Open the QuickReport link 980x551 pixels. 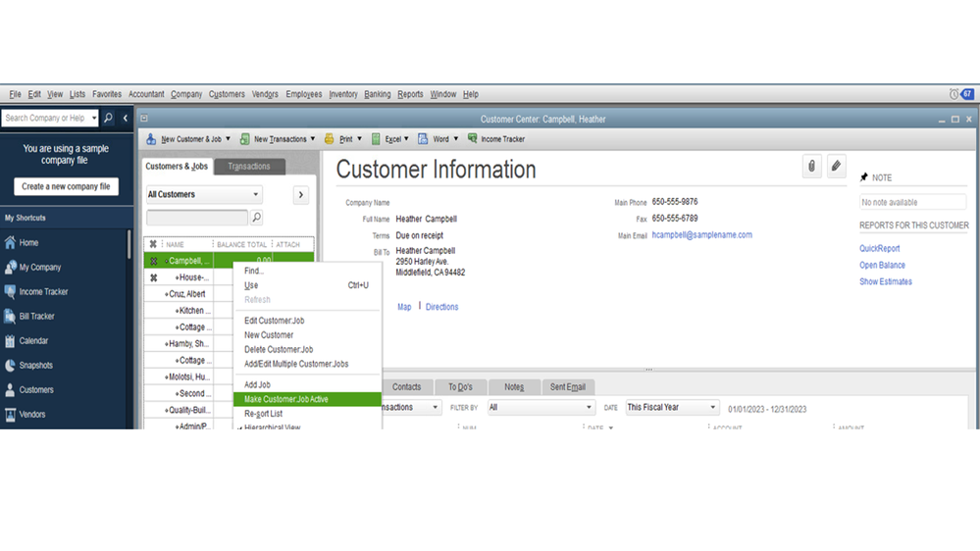[879, 248]
